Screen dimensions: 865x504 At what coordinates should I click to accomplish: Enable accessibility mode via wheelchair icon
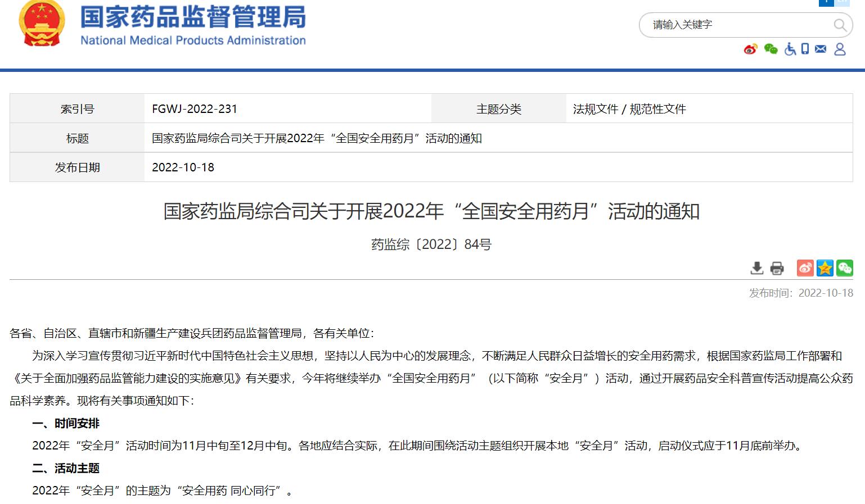(x=790, y=49)
